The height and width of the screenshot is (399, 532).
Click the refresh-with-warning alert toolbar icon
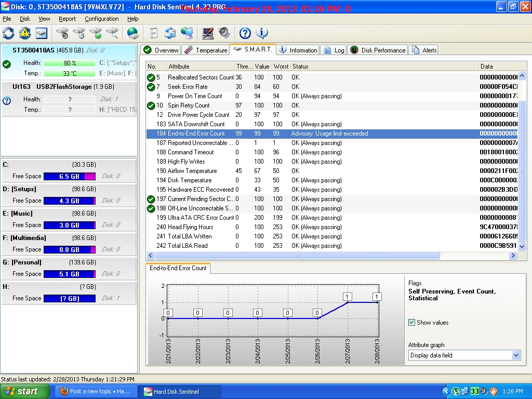point(25,33)
